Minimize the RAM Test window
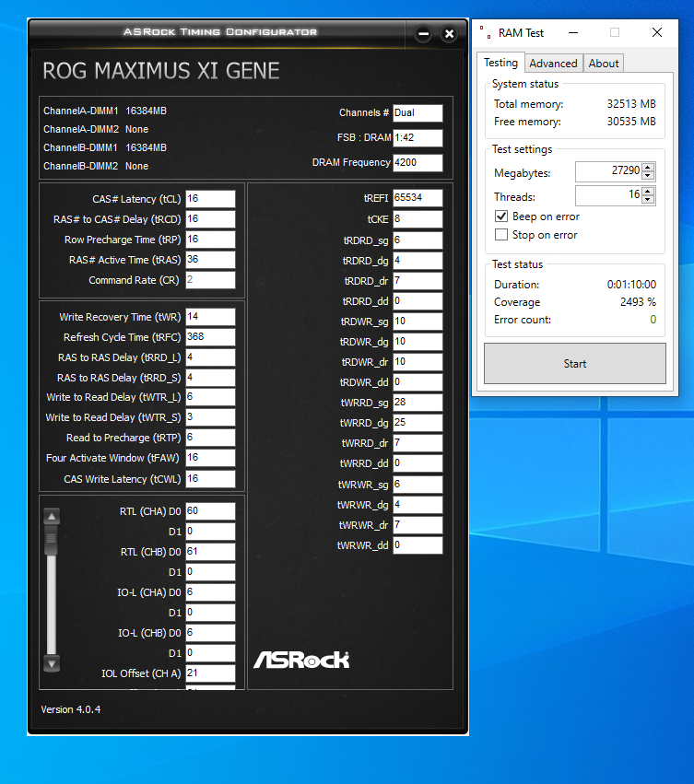 pyautogui.click(x=573, y=33)
